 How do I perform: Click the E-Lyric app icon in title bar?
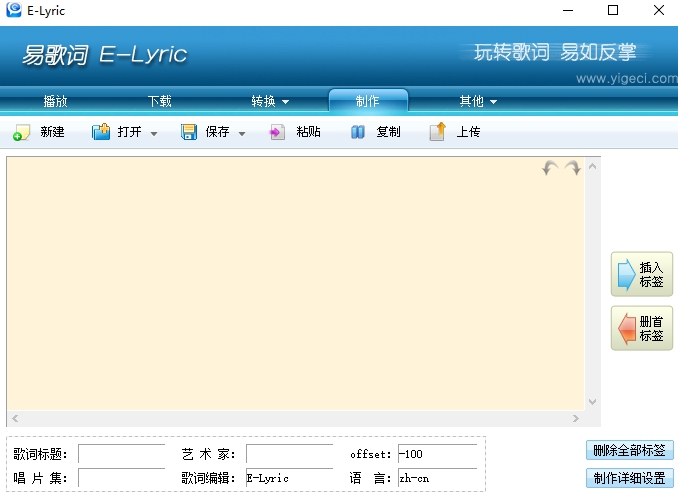pos(14,10)
